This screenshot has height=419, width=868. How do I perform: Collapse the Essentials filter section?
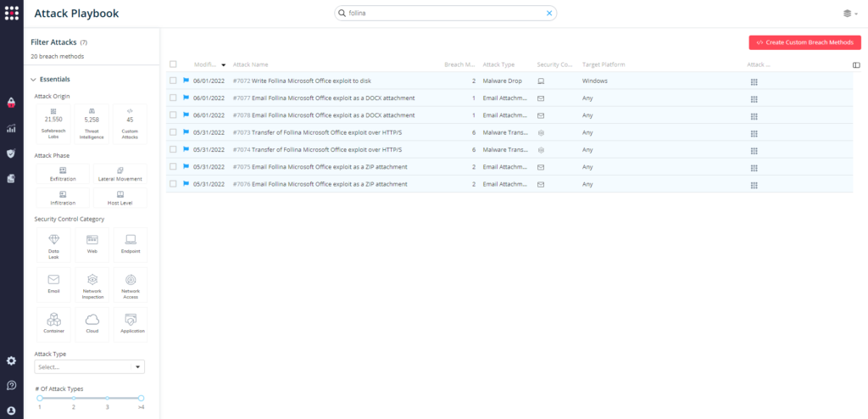[33, 79]
